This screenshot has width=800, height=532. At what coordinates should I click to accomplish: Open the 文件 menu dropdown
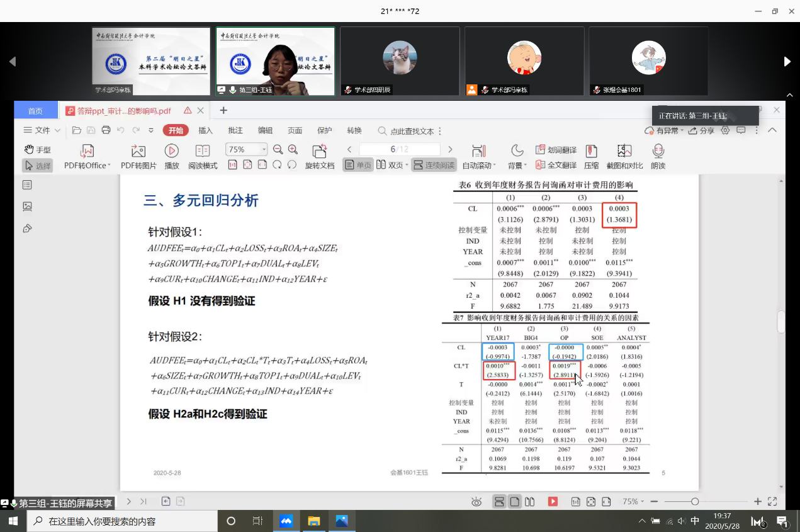(x=42, y=130)
